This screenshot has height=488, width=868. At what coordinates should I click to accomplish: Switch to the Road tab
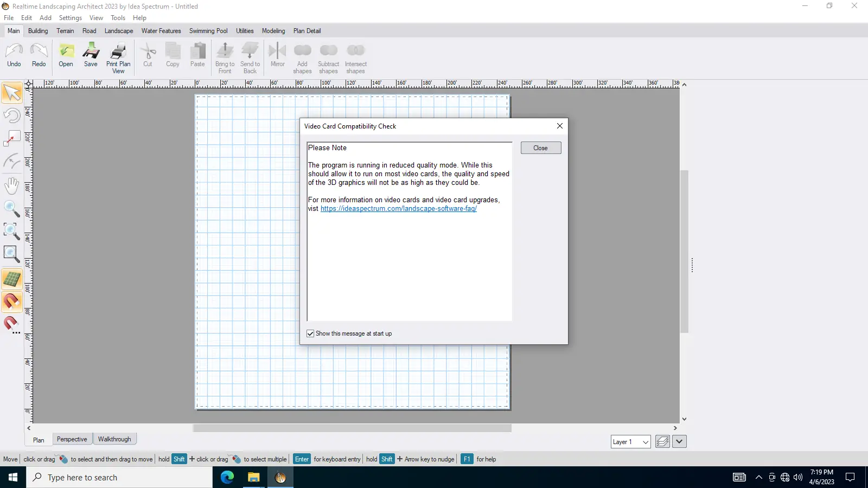(89, 31)
